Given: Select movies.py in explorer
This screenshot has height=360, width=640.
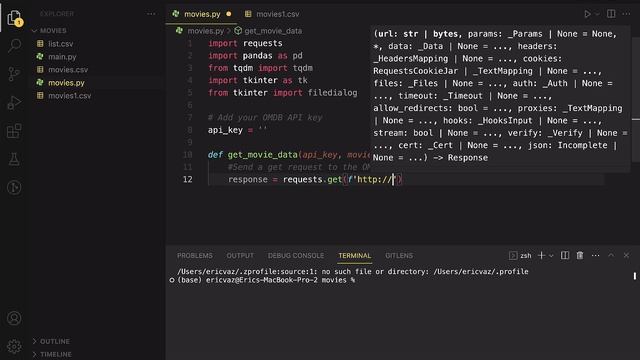Looking at the screenshot, I should (x=66, y=83).
